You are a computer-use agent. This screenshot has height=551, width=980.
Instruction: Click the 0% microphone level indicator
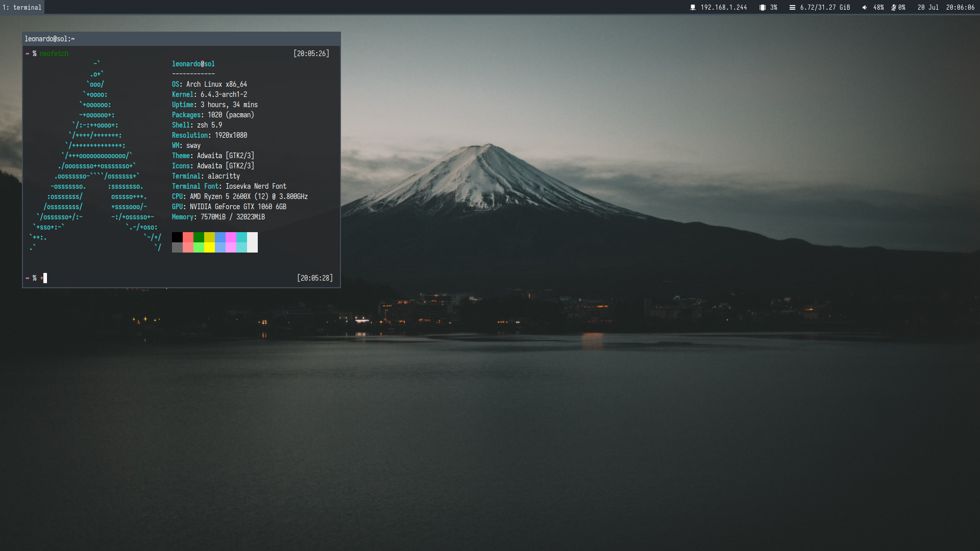[902, 8]
